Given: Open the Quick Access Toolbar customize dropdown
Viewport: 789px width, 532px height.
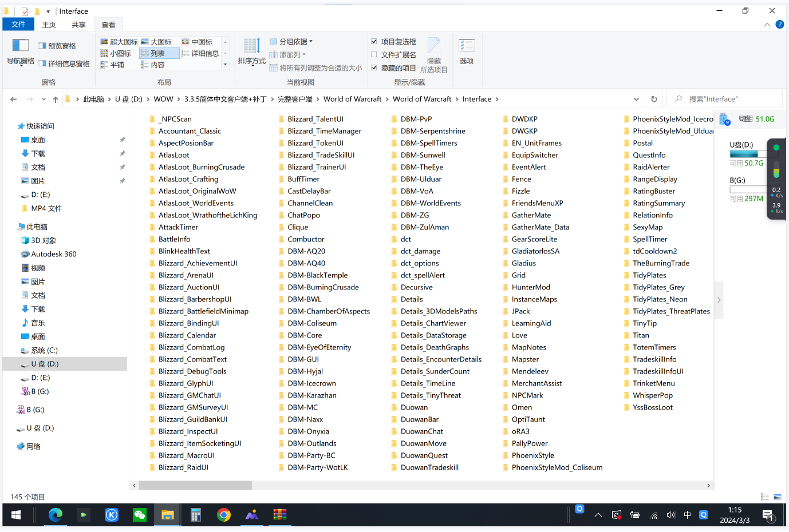Looking at the screenshot, I should coord(48,11).
